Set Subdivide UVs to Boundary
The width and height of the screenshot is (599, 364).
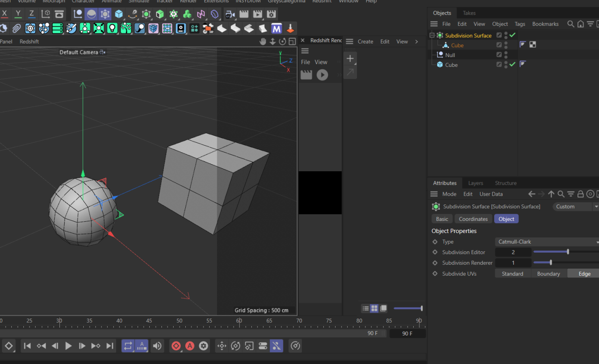pyautogui.click(x=548, y=274)
